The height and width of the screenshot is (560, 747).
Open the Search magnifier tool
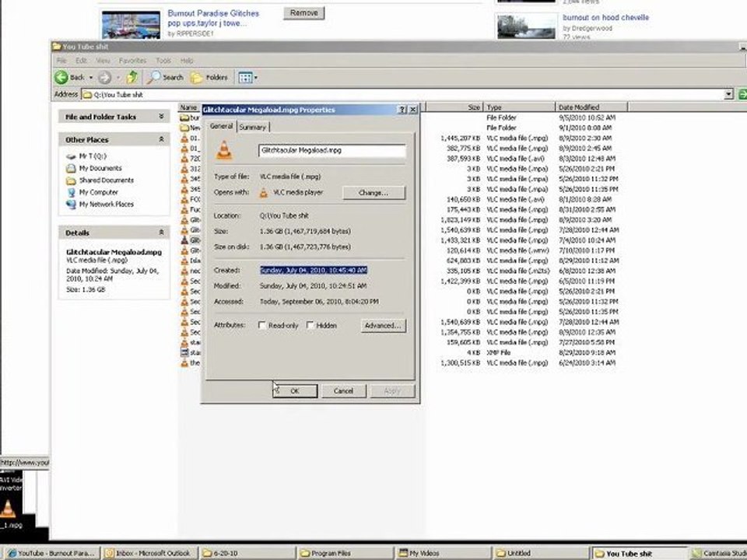[x=153, y=77]
